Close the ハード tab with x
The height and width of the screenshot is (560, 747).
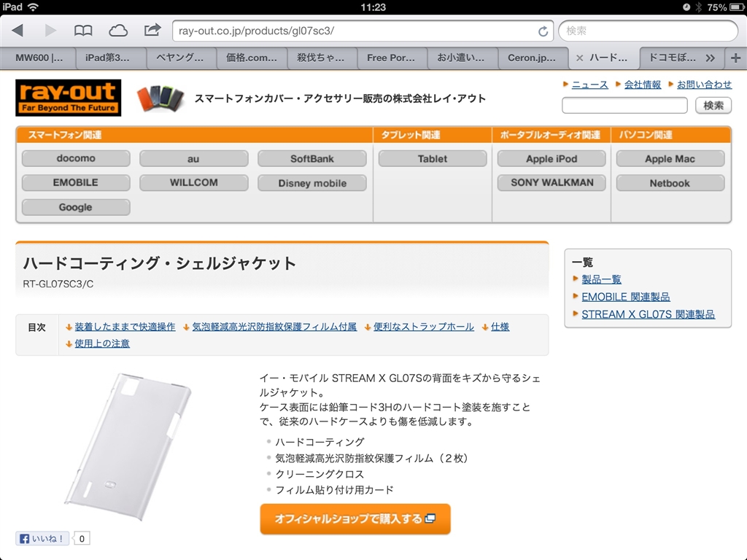579,58
